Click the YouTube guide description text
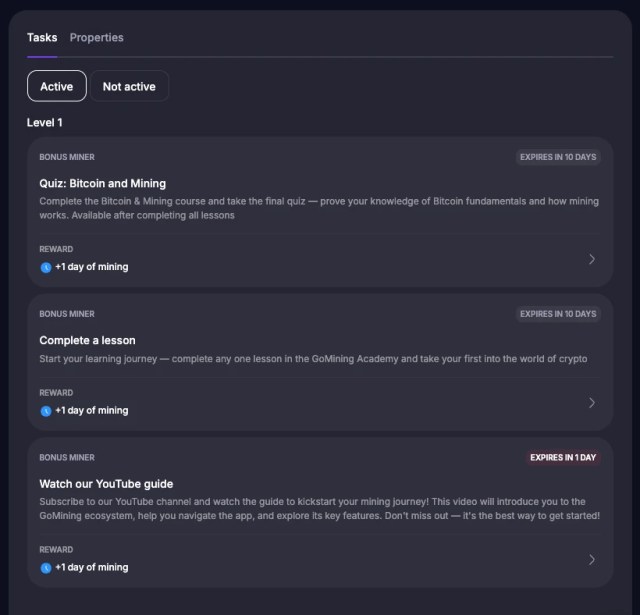 pyautogui.click(x=319, y=508)
